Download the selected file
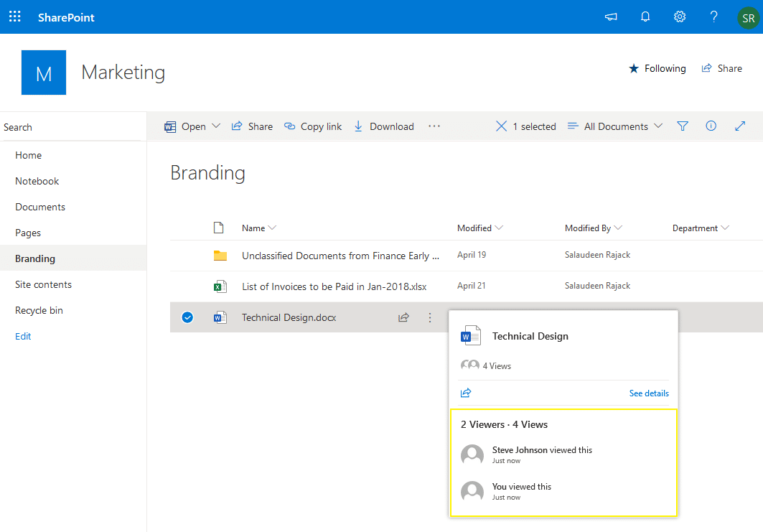 [384, 126]
